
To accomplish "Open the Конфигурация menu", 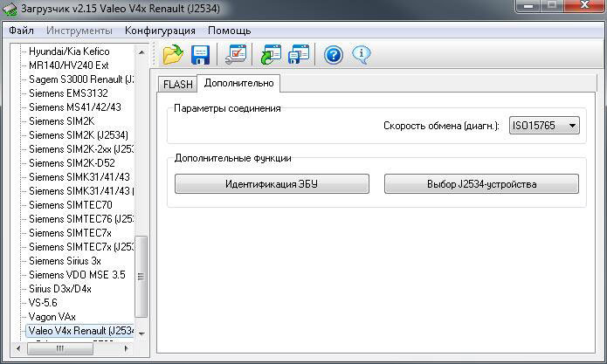I will [x=160, y=31].
